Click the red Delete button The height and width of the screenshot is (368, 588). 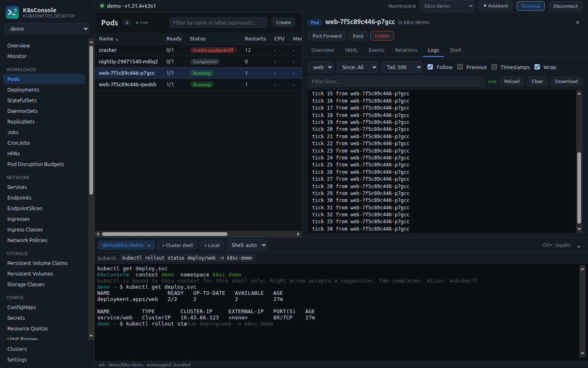tap(382, 36)
